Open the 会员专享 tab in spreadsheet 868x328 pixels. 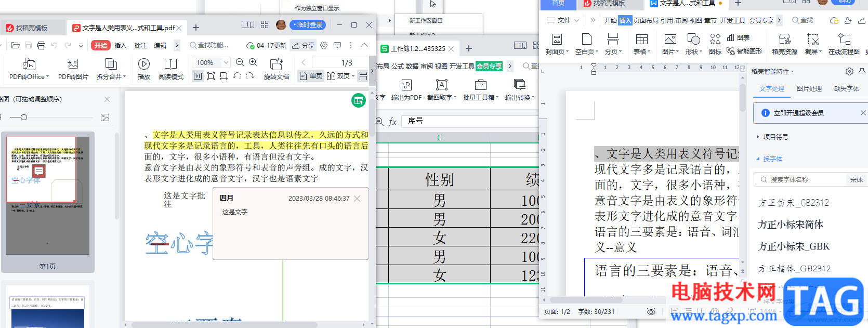(x=489, y=66)
